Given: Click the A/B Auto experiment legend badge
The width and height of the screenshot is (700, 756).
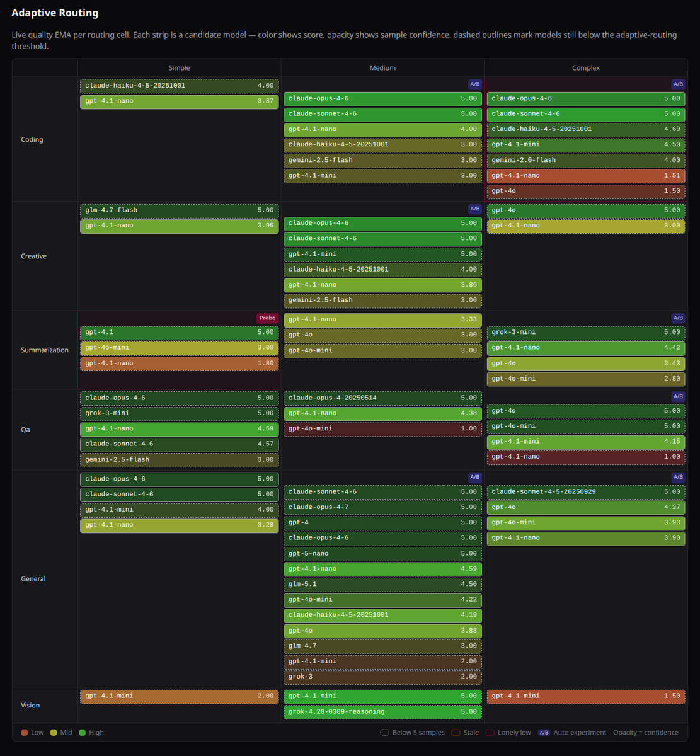Looking at the screenshot, I should pos(544,733).
